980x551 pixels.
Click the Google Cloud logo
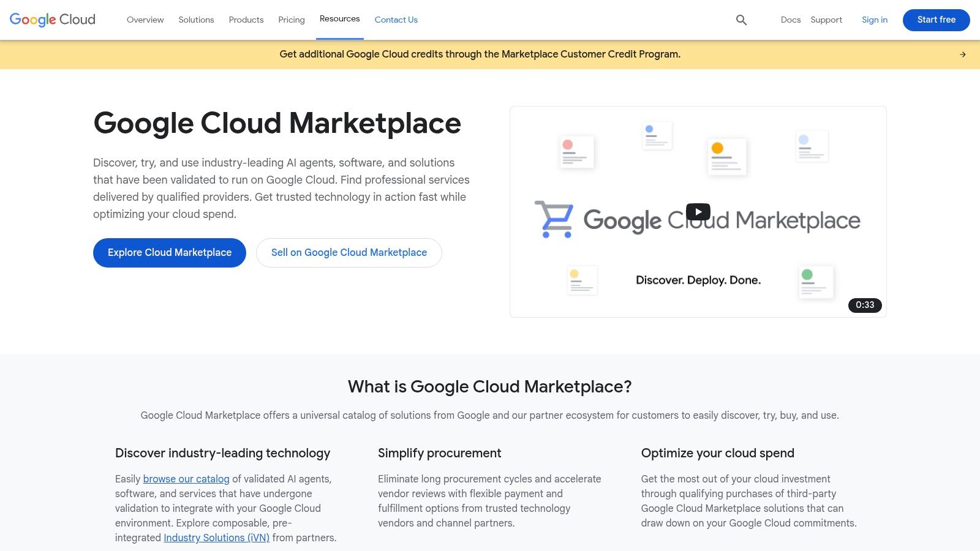click(51, 20)
